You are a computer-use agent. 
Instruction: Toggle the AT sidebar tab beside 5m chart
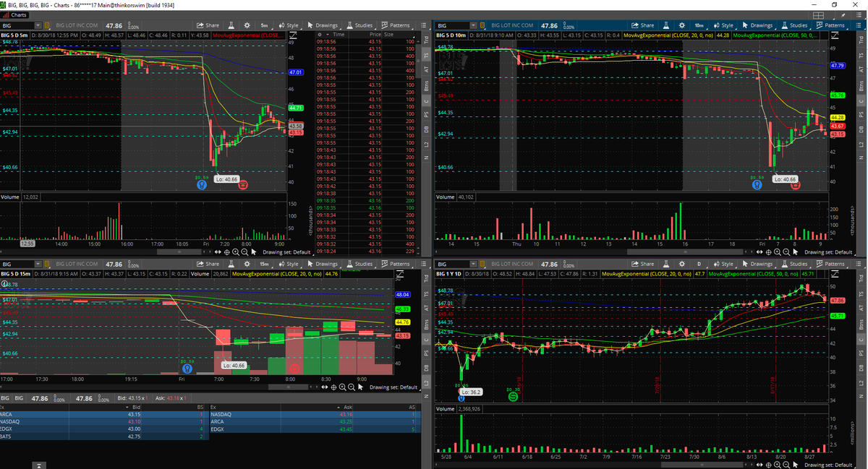click(x=427, y=71)
